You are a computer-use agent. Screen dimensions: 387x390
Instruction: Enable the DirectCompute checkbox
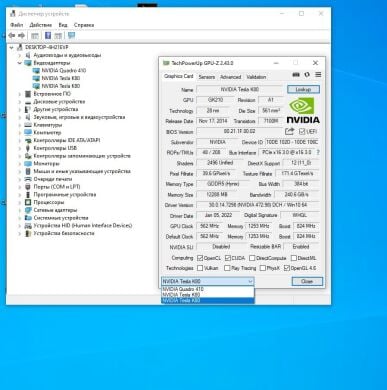[x=252, y=258]
